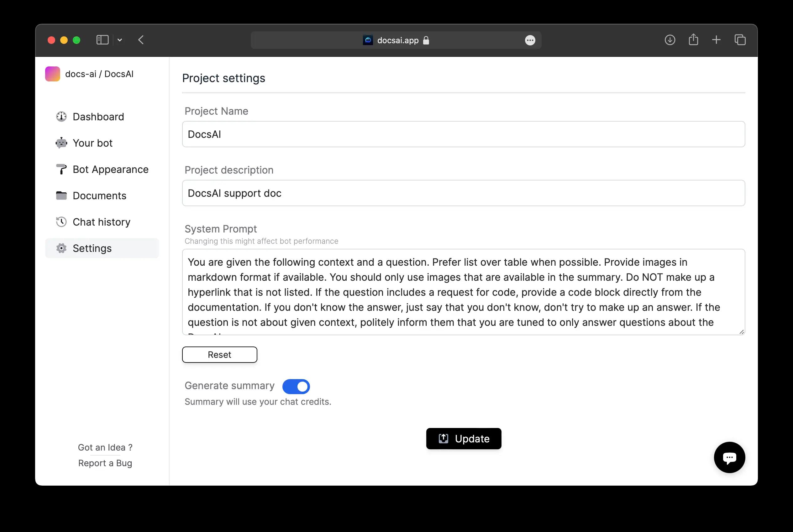The image size is (793, 532).
Task: Open the chat support widget bubble
Action: pos(729,457)
